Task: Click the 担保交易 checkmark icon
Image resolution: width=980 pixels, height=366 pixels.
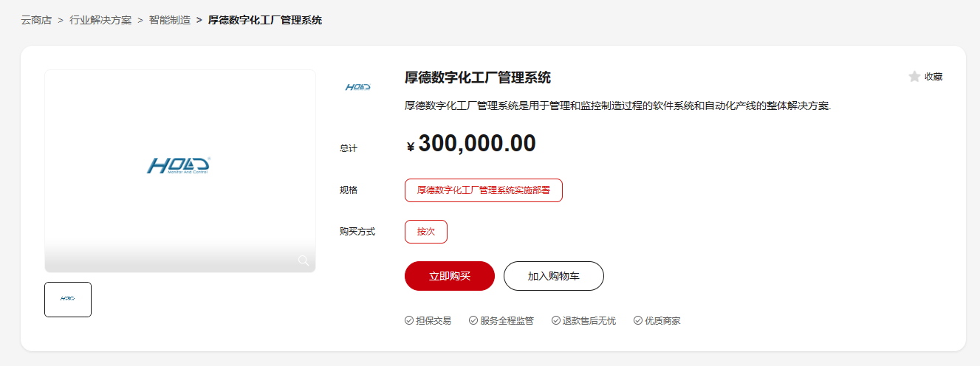Action: coord(409,320)
